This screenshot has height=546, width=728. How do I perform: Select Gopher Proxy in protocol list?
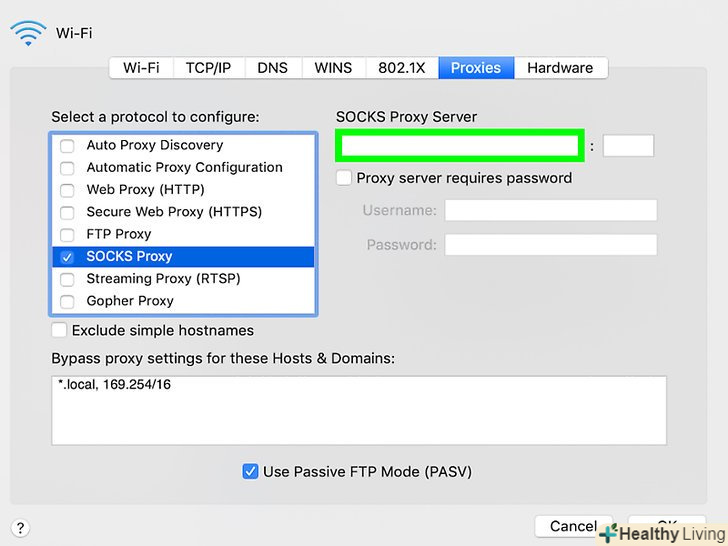coord(130,301)
